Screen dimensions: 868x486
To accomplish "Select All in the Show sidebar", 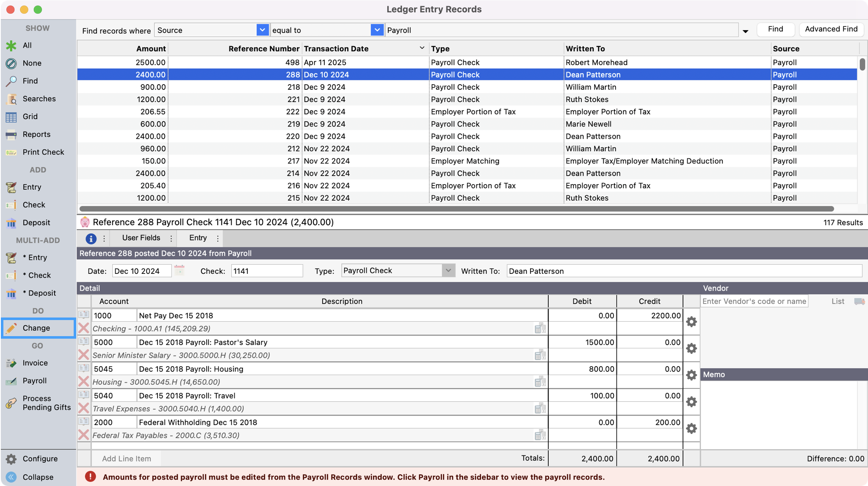I will (x=26, y=45).
